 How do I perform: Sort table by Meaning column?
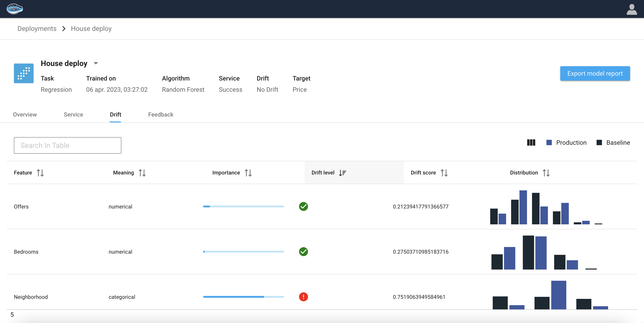(142, 173)
